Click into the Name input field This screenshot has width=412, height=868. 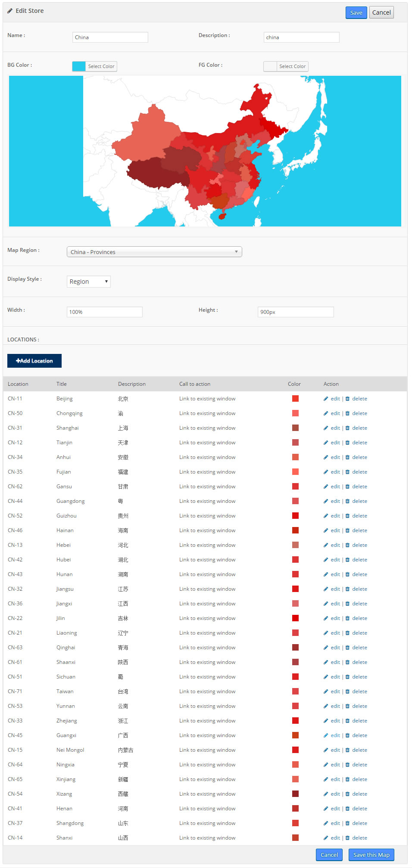pyautogui.click(x=110, y=37)
